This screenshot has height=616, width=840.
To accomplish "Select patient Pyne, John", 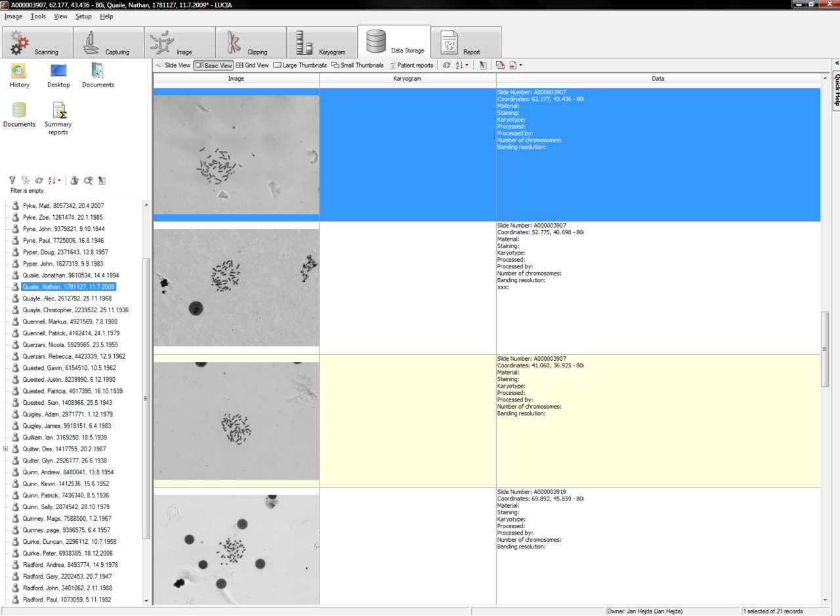I will point(63,229).
